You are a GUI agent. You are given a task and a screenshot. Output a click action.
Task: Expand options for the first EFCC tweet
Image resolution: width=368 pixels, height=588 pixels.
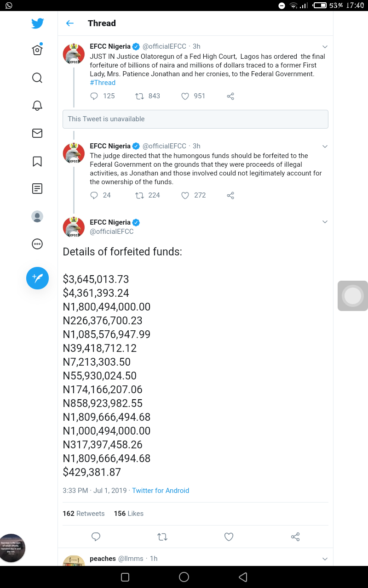(325, 47)
